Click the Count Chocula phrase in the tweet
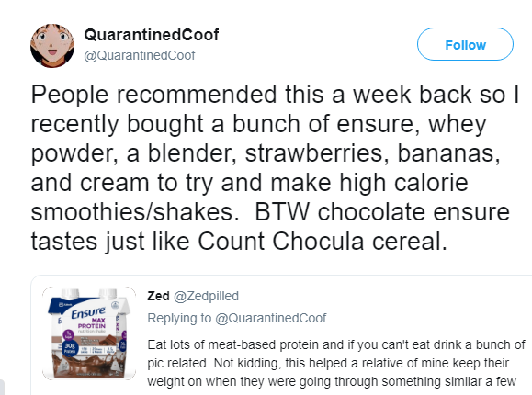This screenshot has width=532, height=395. pos(280,242)
